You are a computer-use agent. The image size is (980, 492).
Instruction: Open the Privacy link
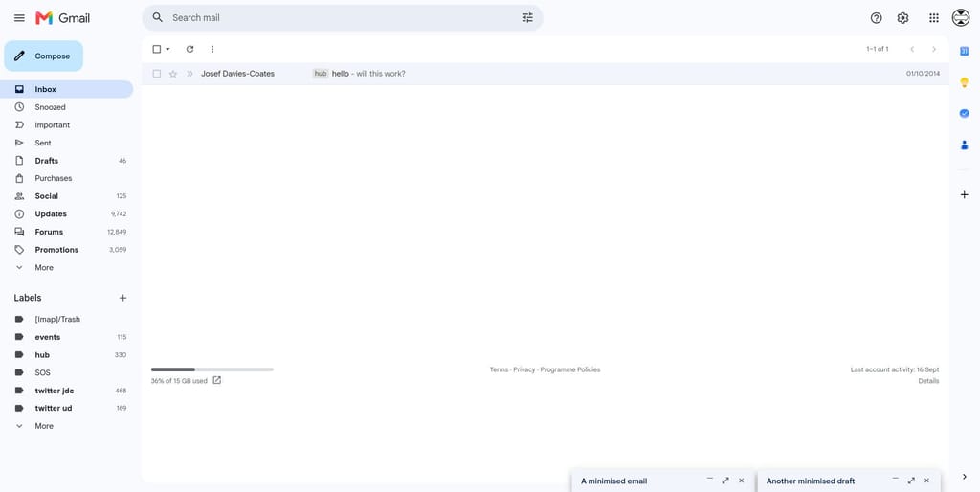524,370
